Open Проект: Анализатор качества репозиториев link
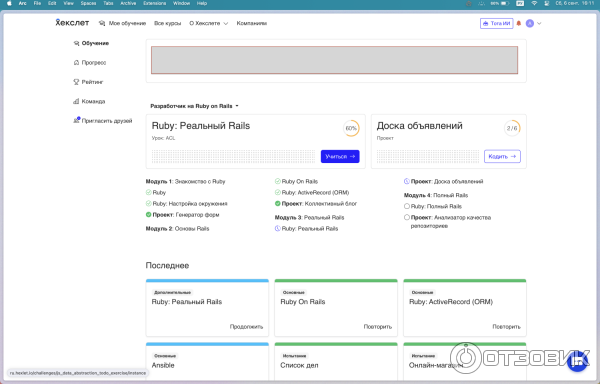The height and width of the screenshot is (384, 600). coord(450,221)
